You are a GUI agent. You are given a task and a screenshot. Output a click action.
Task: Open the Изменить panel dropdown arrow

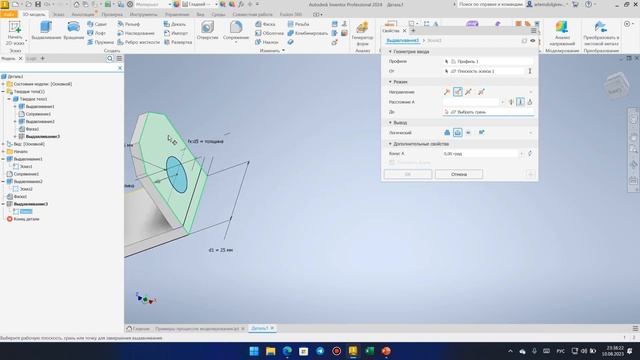284,51
